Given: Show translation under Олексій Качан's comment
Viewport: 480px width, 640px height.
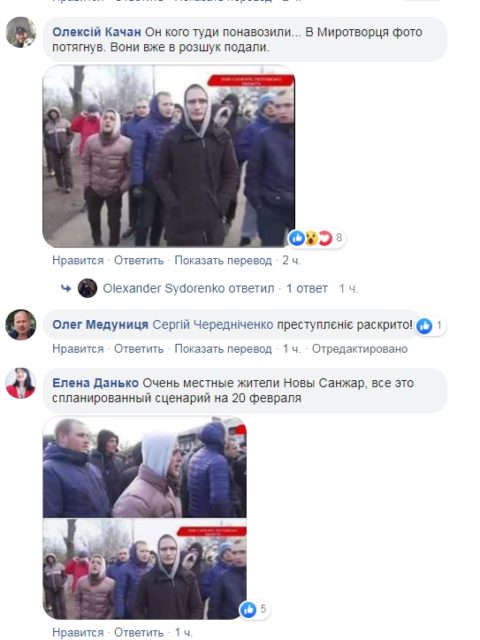Looking at the screenshot, I should (223, 260).
